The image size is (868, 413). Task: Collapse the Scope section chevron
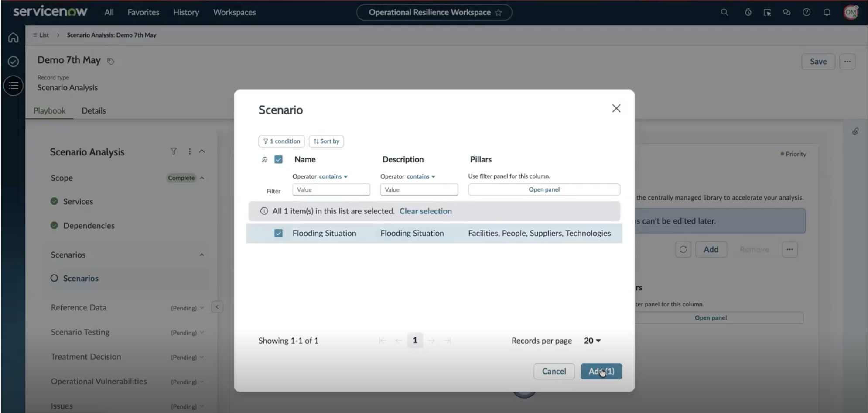pos(202,178)
